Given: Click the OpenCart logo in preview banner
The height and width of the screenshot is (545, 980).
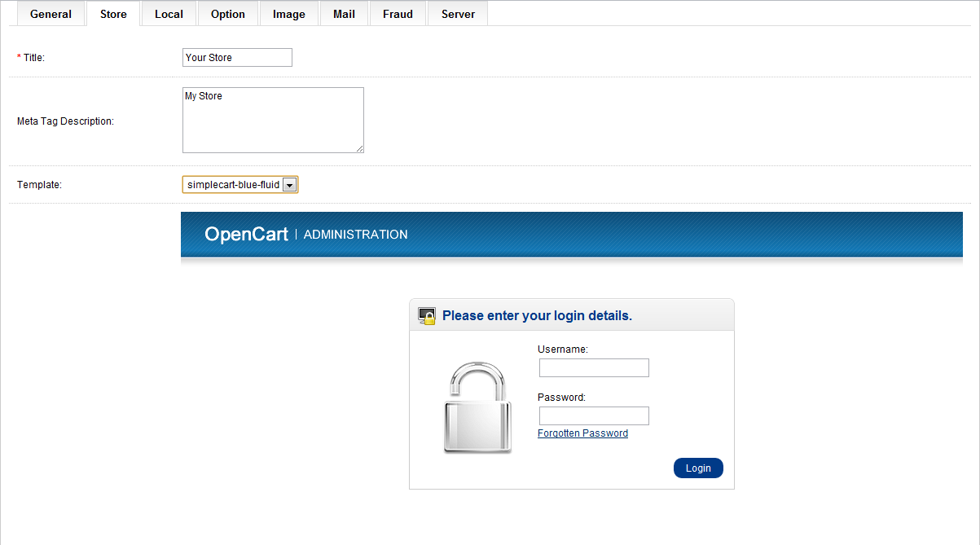Looking at the screenshot, I should [x=246, y=235].
